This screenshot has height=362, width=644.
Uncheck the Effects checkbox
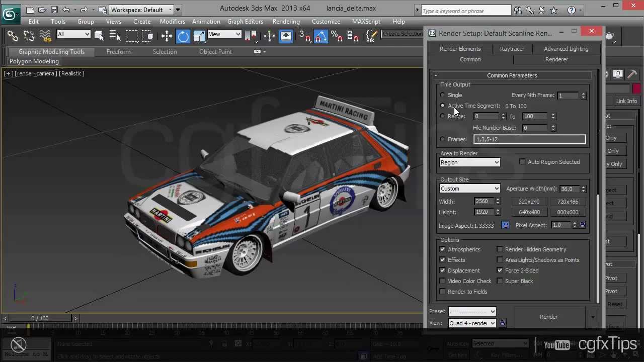click(x=442, y=260)
